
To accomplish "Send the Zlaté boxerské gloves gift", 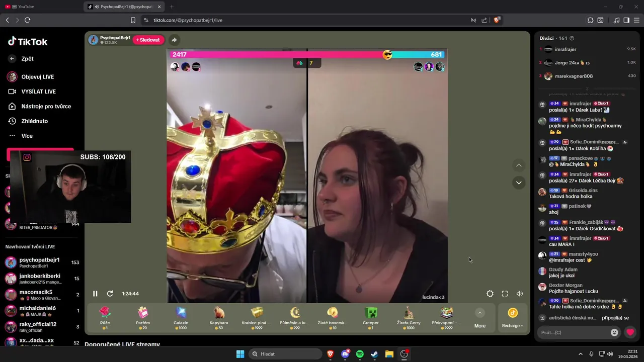I will [333, 318].
